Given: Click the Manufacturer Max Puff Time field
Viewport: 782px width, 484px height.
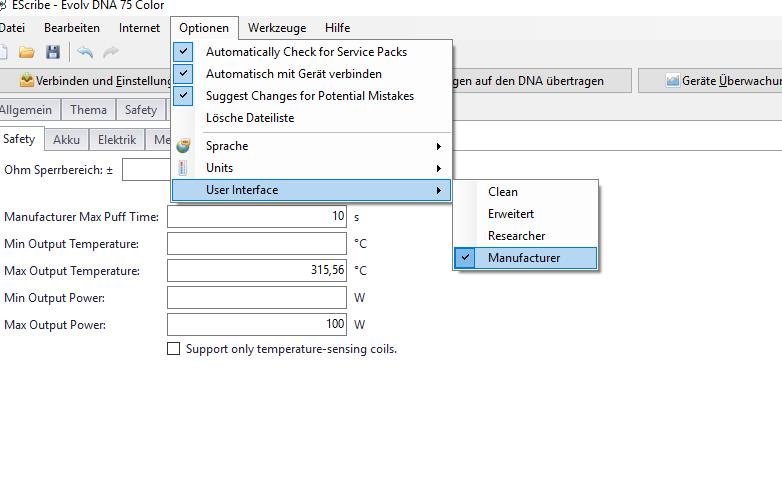Looking at the screenshot, I should point(256,216).
